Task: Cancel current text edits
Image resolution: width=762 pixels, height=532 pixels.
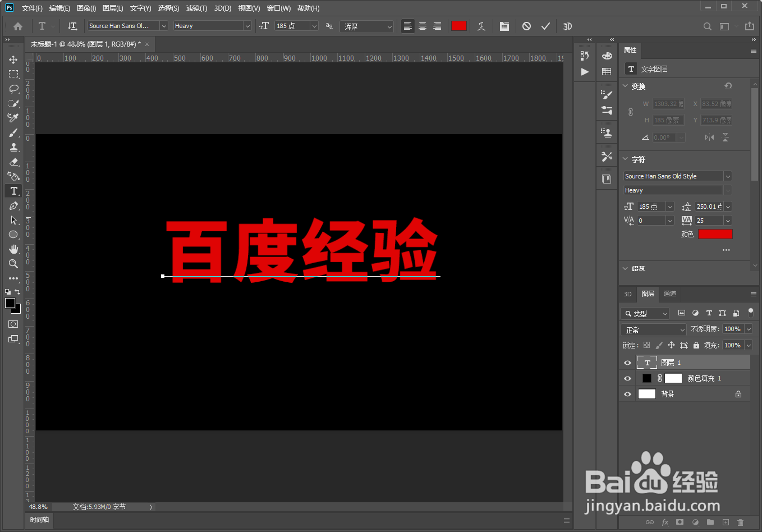Action: click(525, 26)
